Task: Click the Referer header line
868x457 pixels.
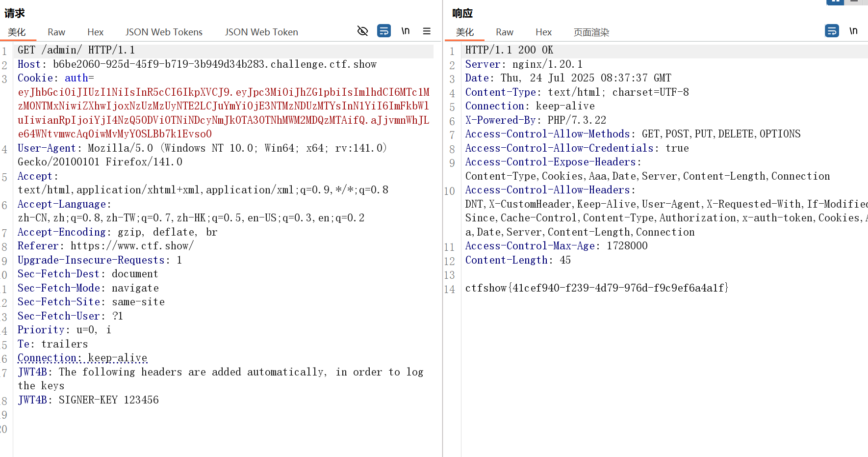Action: pyautogui.click(x=106, y=246)
